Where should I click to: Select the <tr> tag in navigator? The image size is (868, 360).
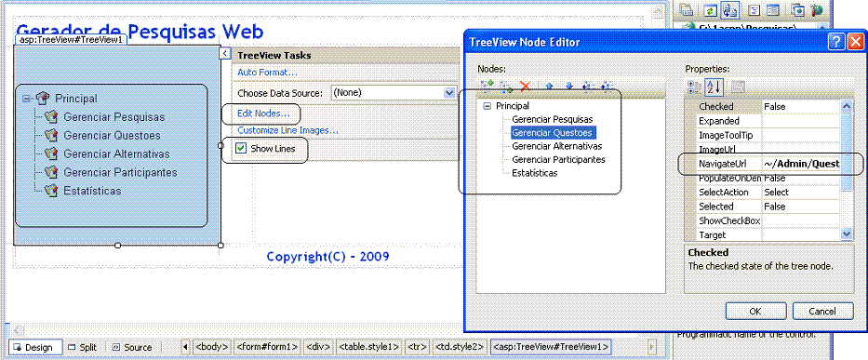tap(417, 347)
